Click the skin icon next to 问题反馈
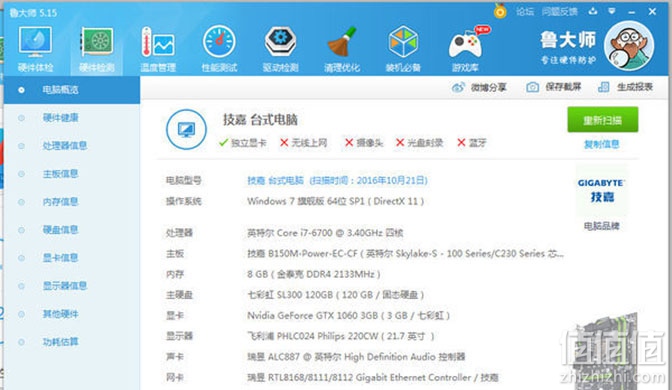672x390 pixels. coord(593,12)
